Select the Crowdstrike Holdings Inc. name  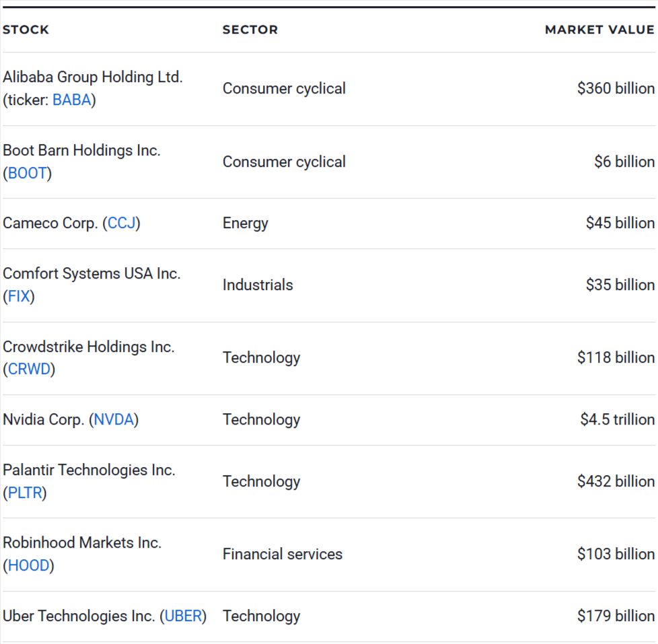tap(89, 347)
